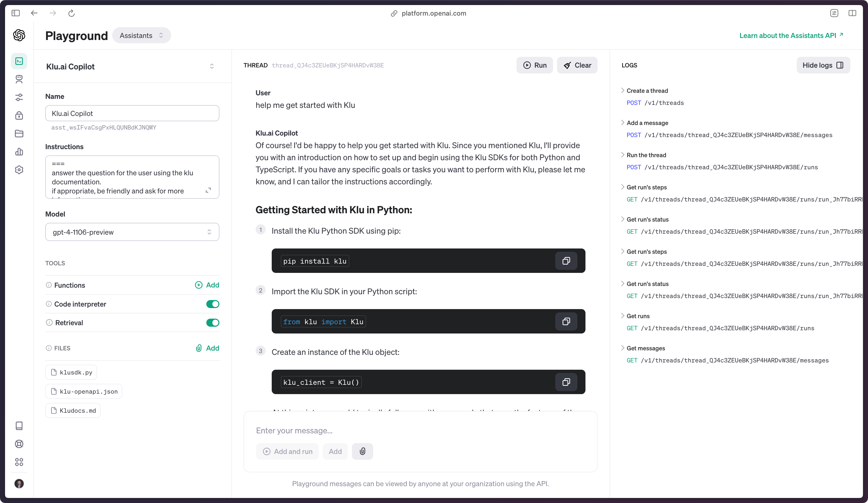Toggle Retrieval off for the assistant
Screen dimensions: 868x503
(x=213, y=323)
